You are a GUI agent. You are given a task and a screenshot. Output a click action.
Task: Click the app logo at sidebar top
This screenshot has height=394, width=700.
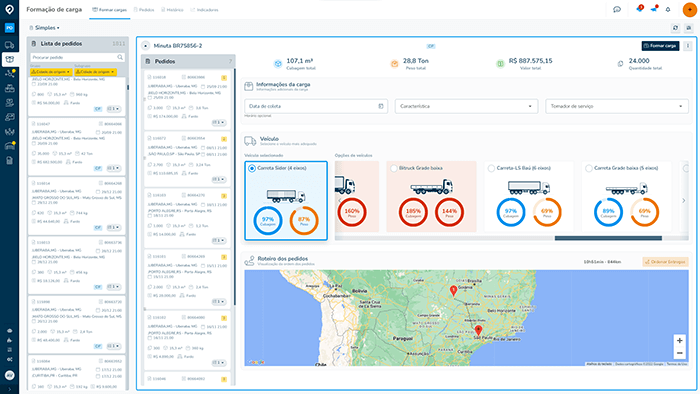(x=9, y=9)
